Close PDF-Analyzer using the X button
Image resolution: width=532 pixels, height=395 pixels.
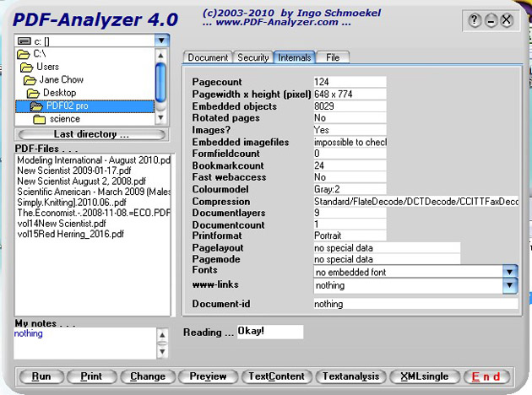506,20
